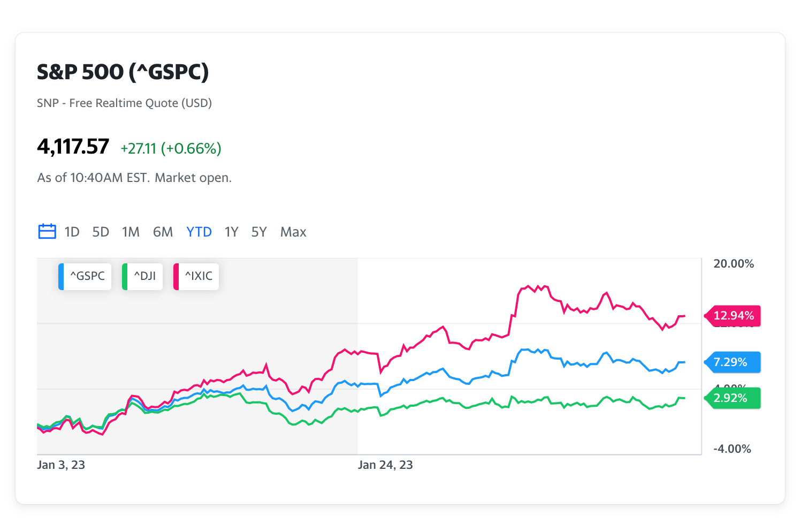Viewport: 808px width, 532px height.
Task: Click the +27.11 (+0.66%) change text
Action: pos(171,148)
